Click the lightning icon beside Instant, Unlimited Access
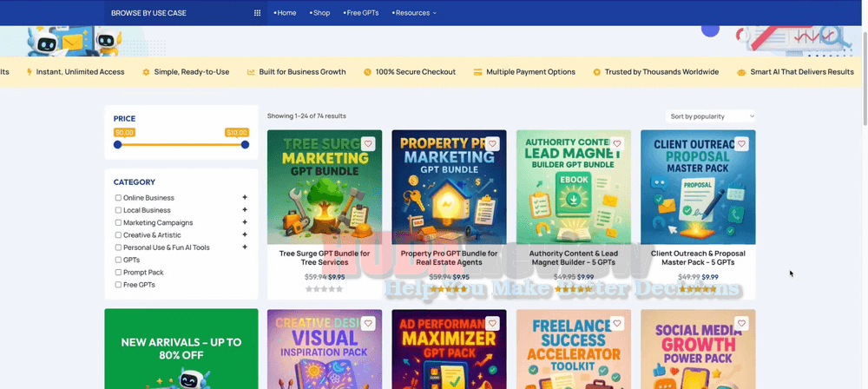The image size is (868, 389). 30,72
